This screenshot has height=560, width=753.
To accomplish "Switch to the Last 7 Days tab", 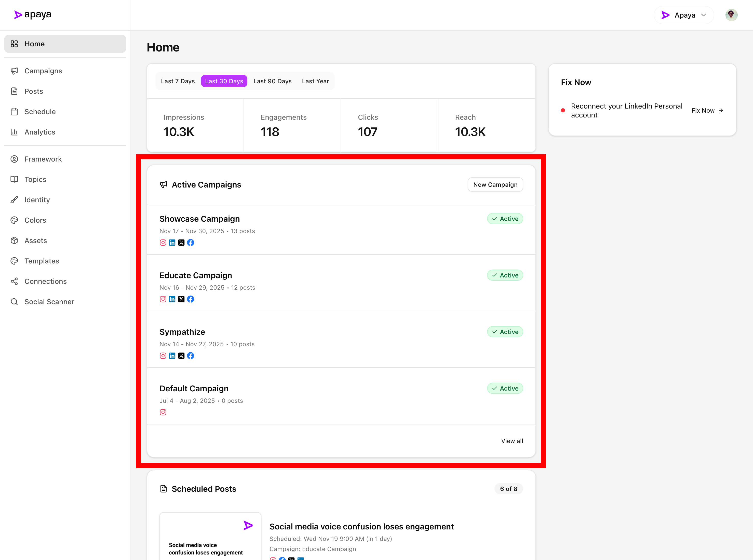I will pyautogui.click(x=178, y=81).
